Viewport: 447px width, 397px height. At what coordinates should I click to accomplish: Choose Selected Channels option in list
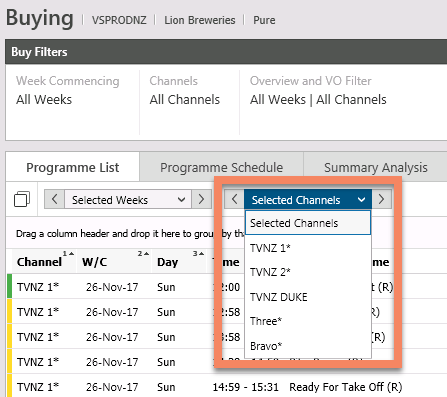[x=308, y=223]
